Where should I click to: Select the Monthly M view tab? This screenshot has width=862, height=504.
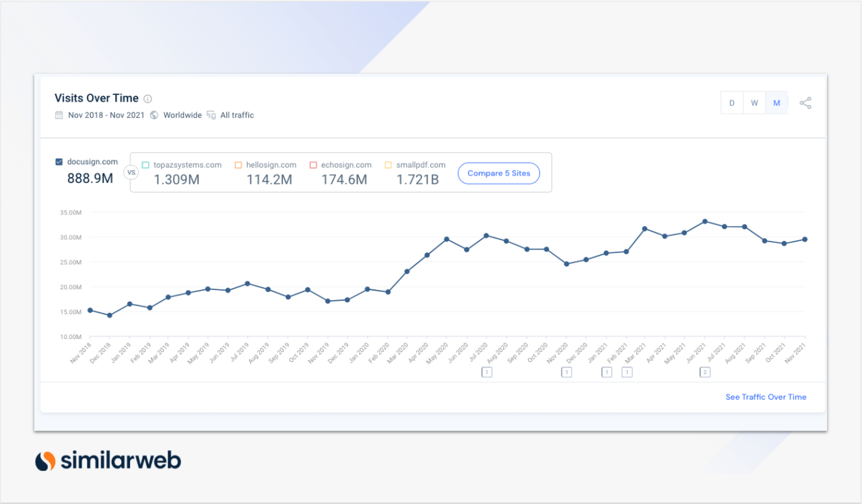point(776,102)
